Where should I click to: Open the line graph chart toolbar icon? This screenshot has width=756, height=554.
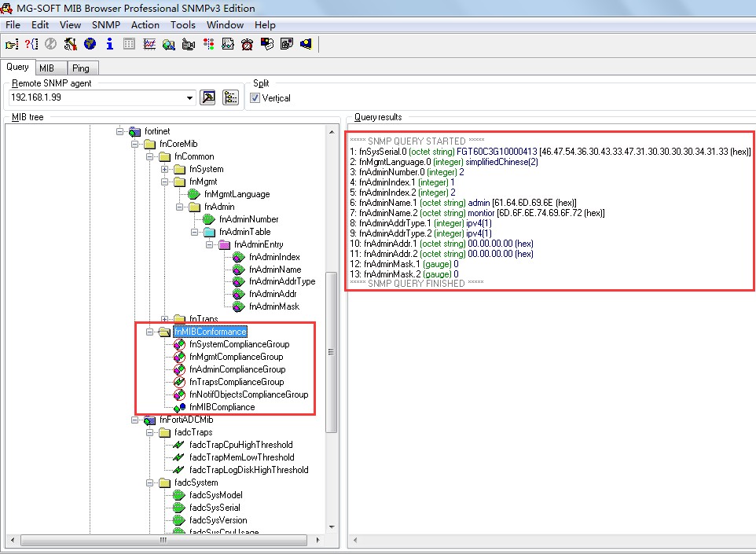pyautogui.click(x=149, y=44)
